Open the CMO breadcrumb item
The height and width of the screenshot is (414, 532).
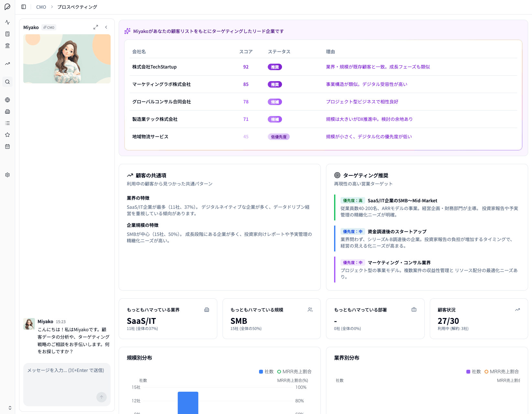click(41, 6)
